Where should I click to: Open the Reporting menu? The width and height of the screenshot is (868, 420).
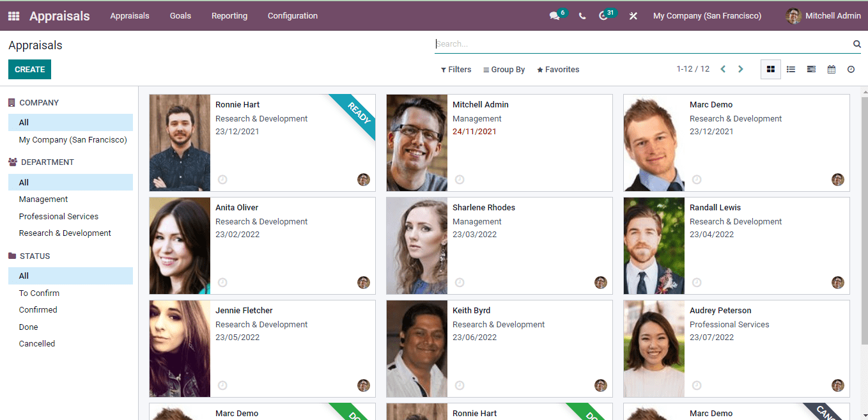tap(229, 16)
